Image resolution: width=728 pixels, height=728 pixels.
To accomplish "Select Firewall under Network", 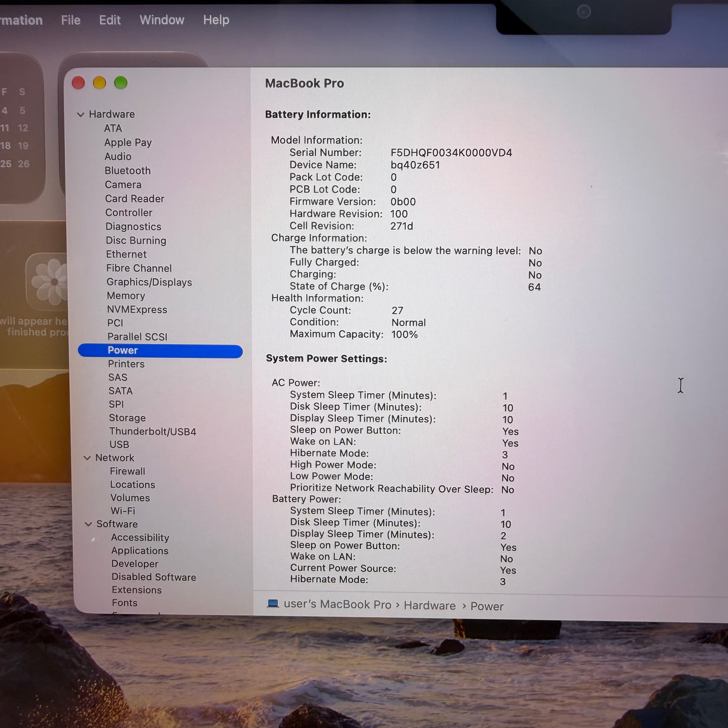I will click(x=127, y=471).
